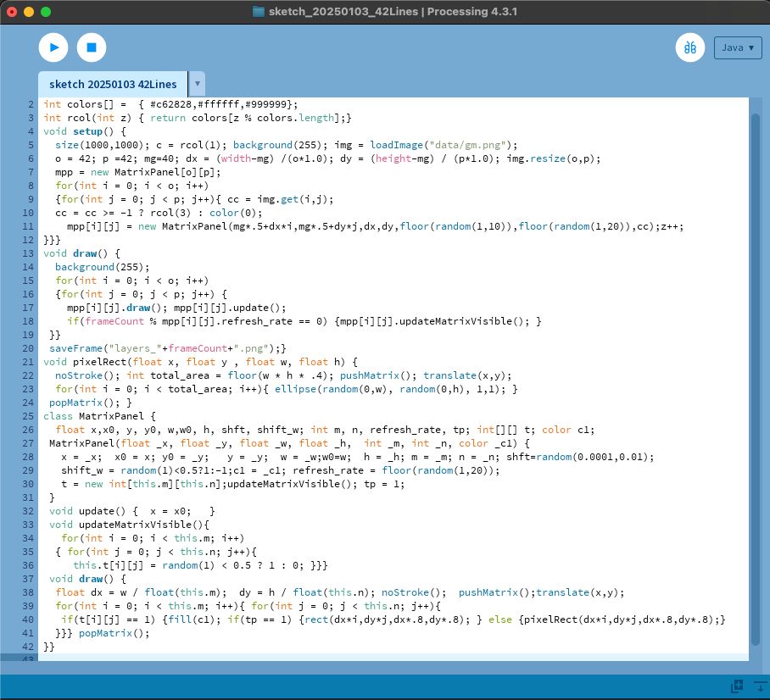The width and height of the screenshot is (770, 700).
Task: Click 'fill(cl)' on line 40
Action: [x=192, y=619]
